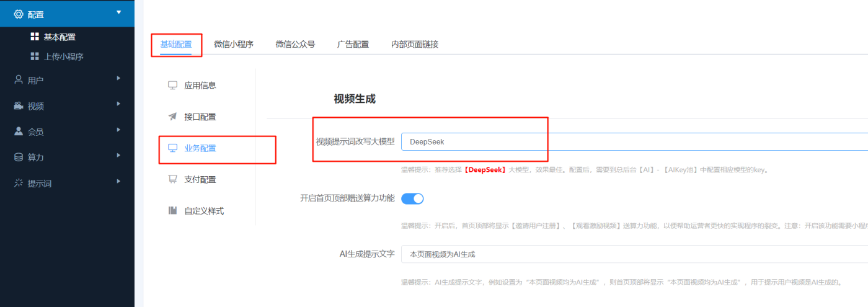
Task: Open 自定义样式 settings section
Action: coord(203,211)
